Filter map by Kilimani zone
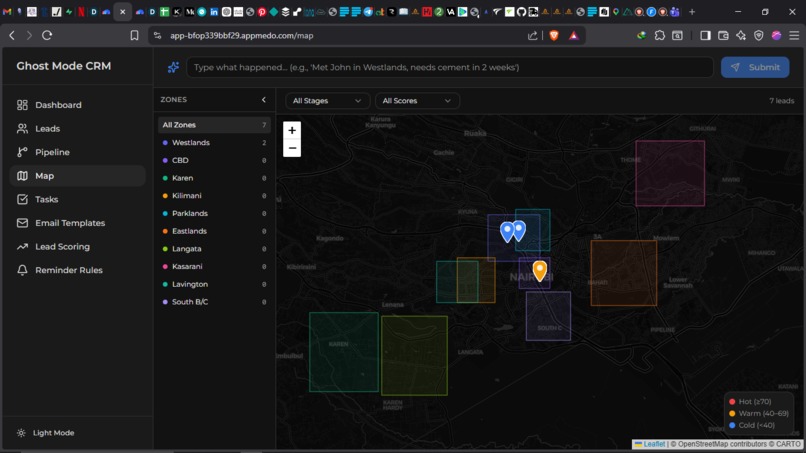The width and height of the screenshot is (806, 453). (214, 196)
